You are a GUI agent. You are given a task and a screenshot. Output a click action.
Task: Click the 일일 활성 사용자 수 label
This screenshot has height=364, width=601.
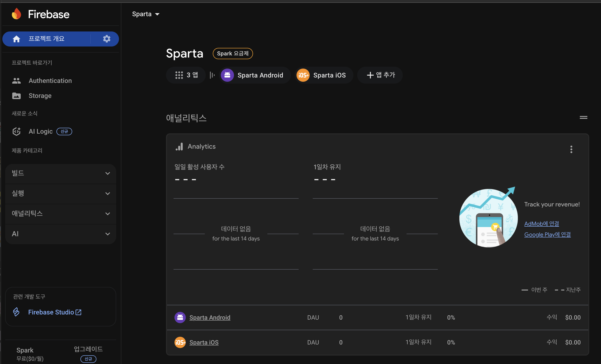[x=200, y=167]
